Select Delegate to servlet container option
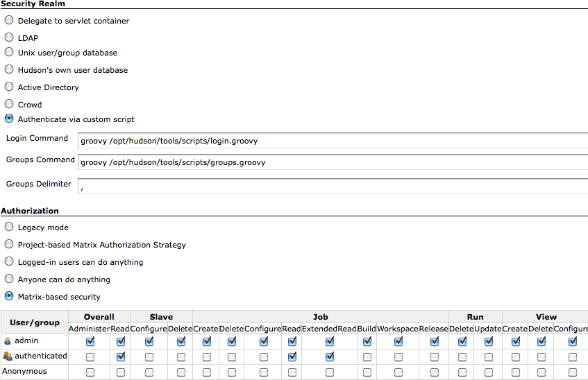 click(9, 20)
